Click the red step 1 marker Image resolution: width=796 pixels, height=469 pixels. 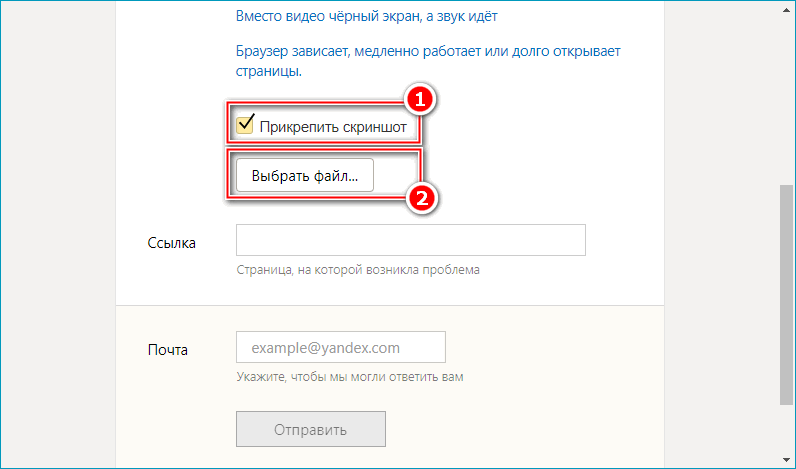tap(421, 99)
